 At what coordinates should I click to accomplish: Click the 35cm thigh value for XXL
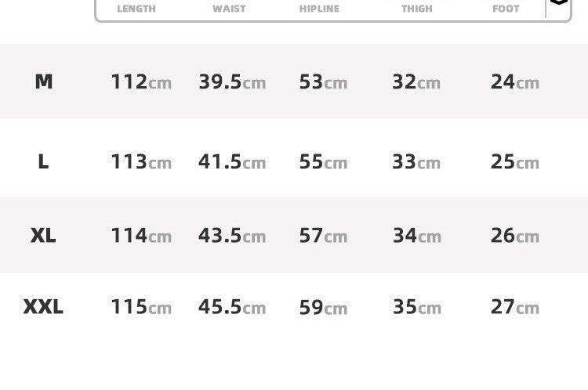tap(416, 307)
